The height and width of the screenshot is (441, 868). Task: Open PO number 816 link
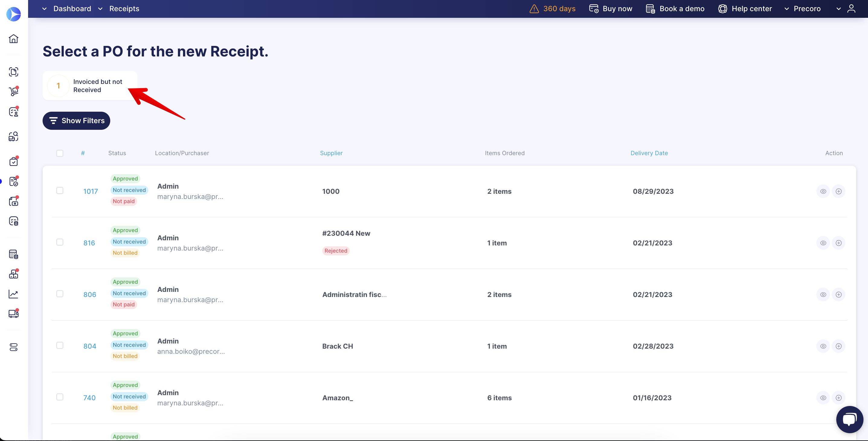[x=89, y=243]
